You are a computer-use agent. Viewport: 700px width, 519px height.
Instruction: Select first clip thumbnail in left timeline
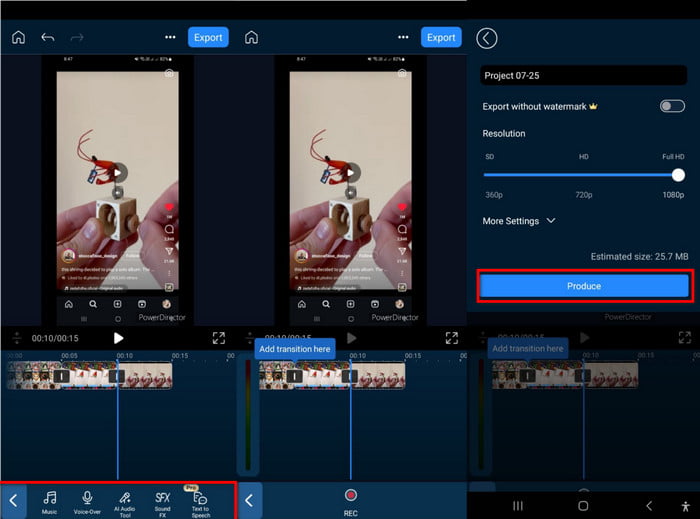pyautogui.click(x=33, y=375)
